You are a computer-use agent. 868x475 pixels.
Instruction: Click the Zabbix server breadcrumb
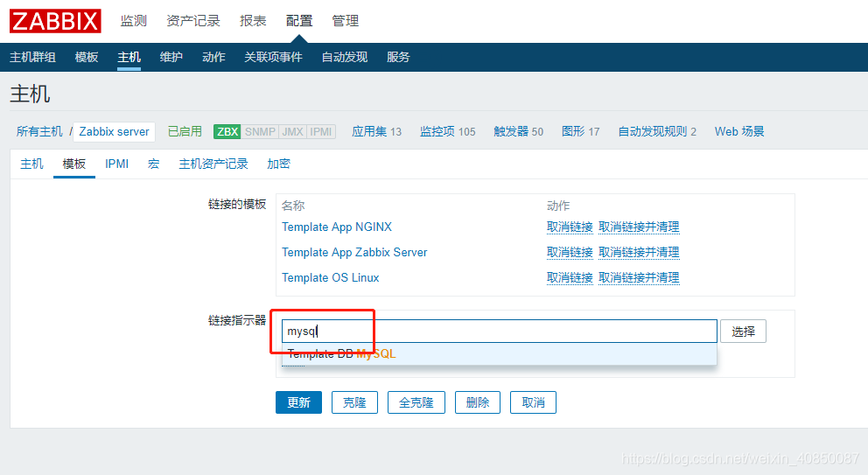coord(114,131)
